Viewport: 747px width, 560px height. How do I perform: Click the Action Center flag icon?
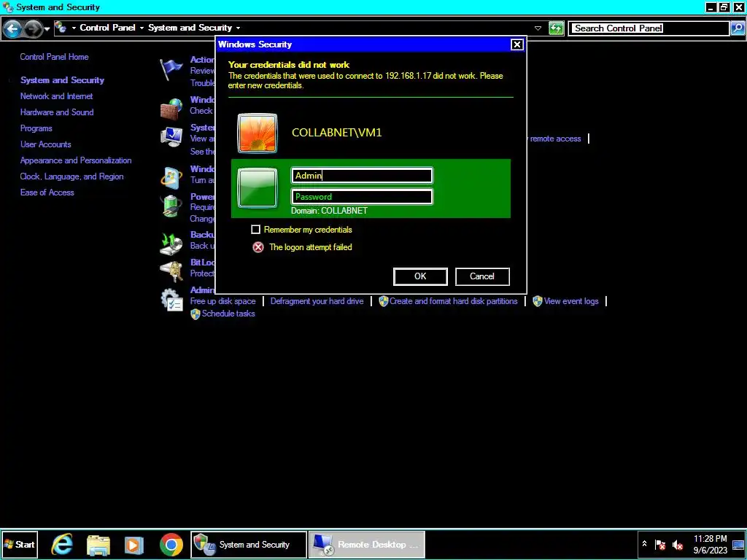click(171, 70)
